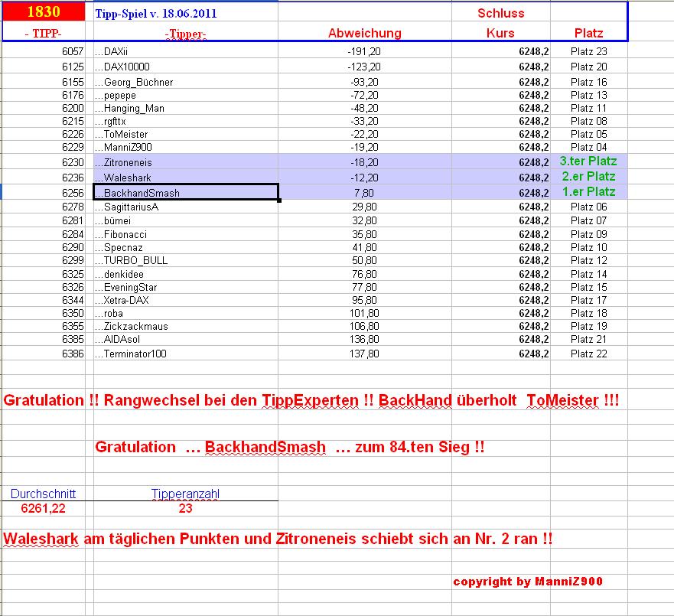Click the green 1.er Platz cell
Image resolution: width=674 pixels, height=616 pixels.
(x=588, y=192)
